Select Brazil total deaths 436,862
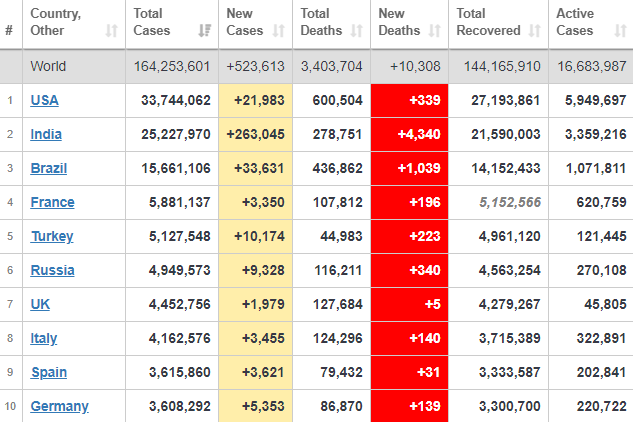This screenshot has height=422, width=633. [337, 168]
